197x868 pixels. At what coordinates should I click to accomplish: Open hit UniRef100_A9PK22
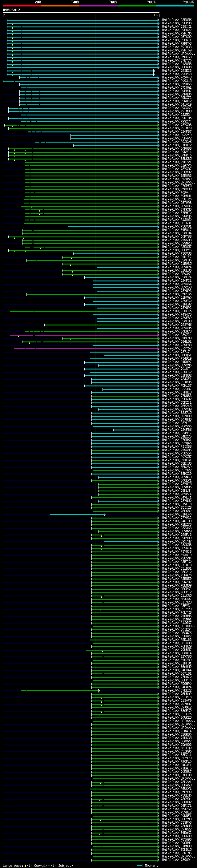177,30
